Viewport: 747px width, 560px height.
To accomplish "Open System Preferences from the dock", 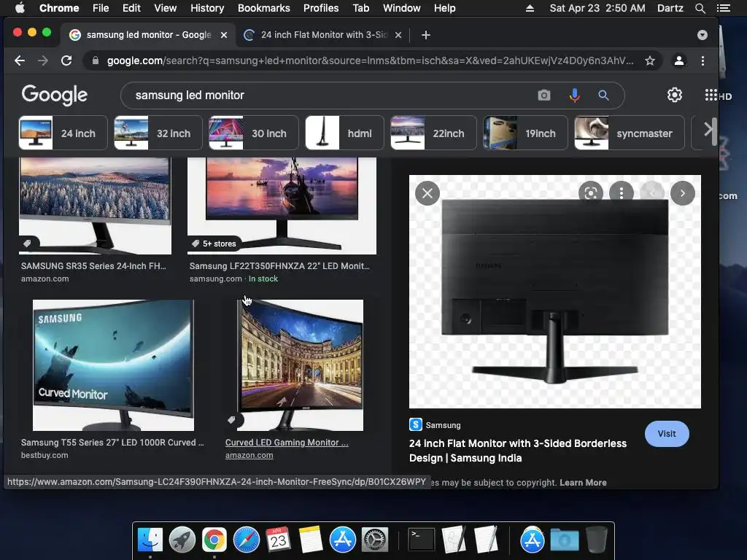I will pos(374,540).
